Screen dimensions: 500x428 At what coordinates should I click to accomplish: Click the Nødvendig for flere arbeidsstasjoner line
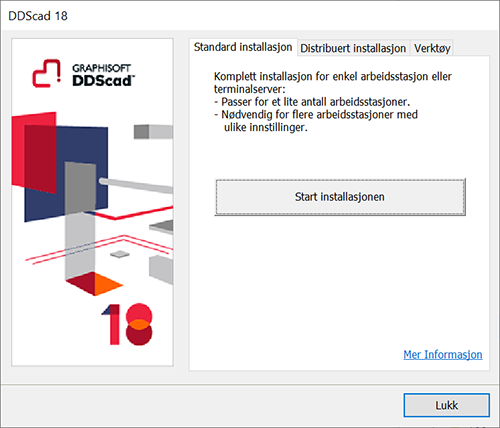[x=316, y=114]
